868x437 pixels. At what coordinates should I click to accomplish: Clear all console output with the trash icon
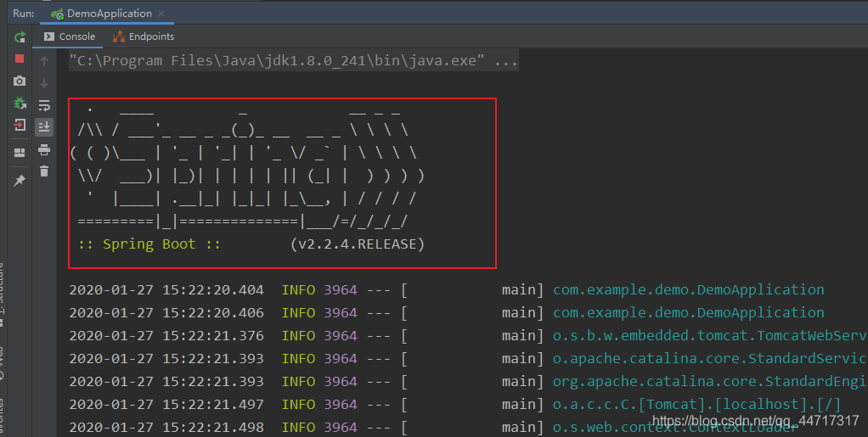pyautogui.click(x=44, y=171)
